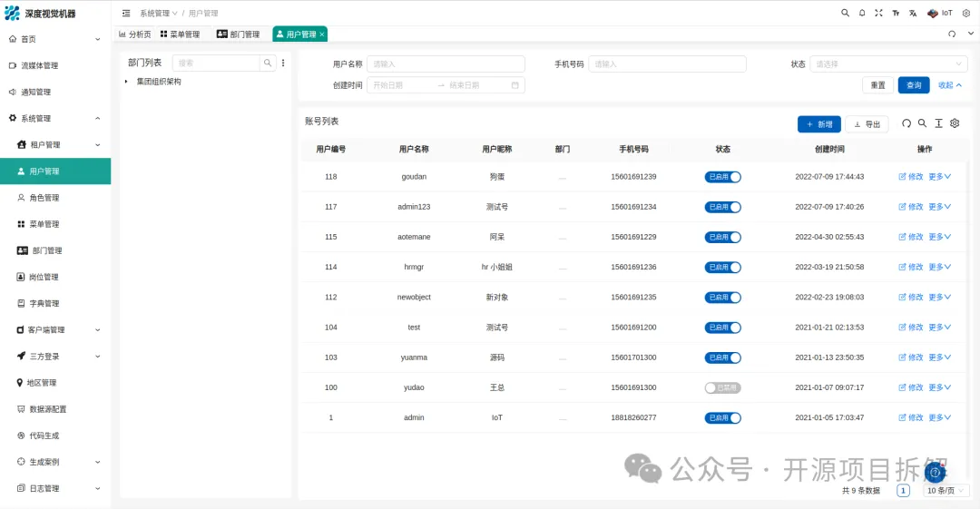
Task: Click the date picker calendar icon
Action: click(515, 85)
